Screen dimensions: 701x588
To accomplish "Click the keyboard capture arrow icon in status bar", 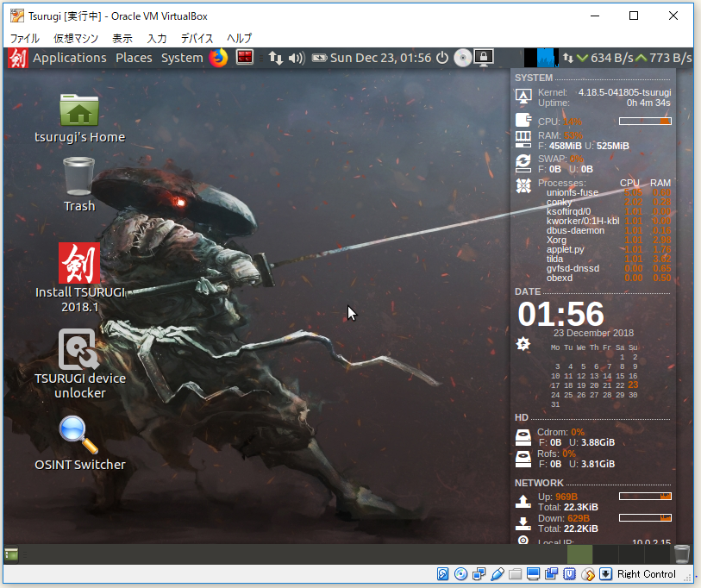I will tap(605, 573).
